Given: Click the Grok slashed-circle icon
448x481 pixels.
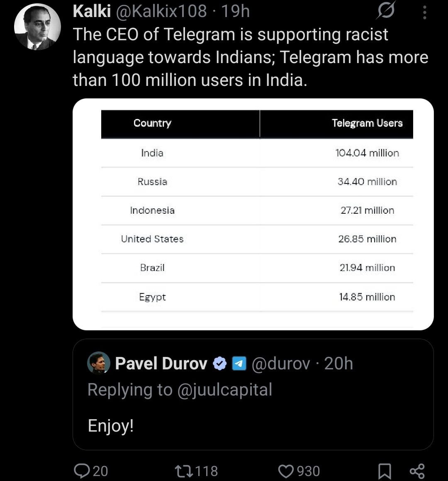Looking at the screenshot, I should coord(386,11).
